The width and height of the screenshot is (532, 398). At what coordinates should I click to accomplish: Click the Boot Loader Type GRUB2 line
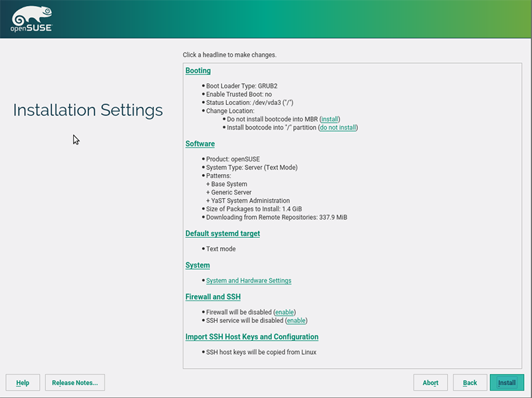(241, 86)
